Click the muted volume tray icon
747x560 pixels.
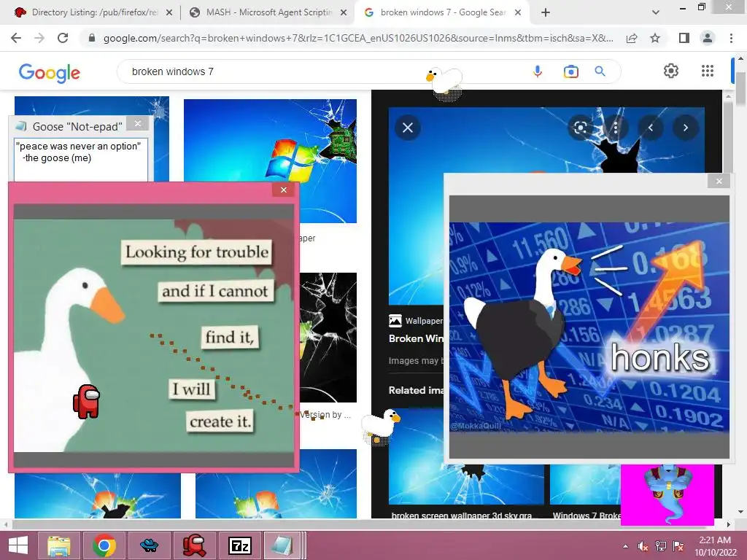tap(643, 546)
